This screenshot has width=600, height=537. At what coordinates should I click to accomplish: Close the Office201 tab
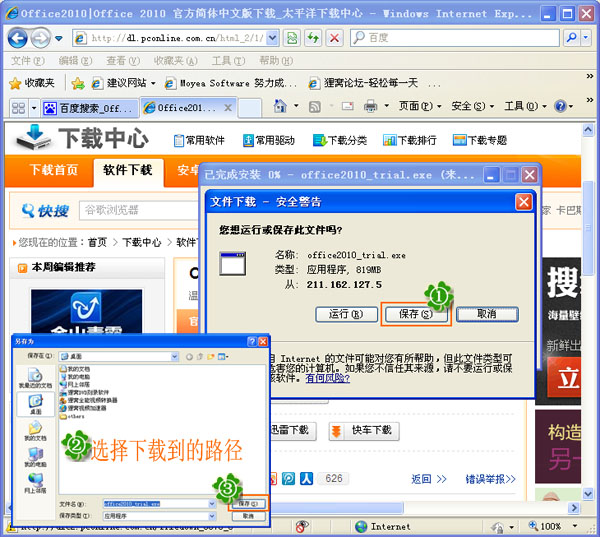point(228,108)
